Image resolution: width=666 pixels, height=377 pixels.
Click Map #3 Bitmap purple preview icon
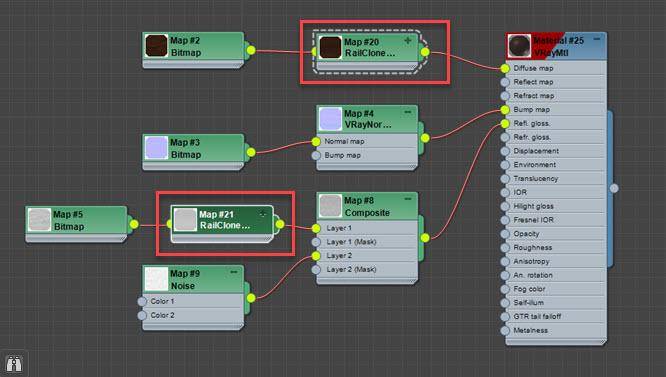[156, 148]
